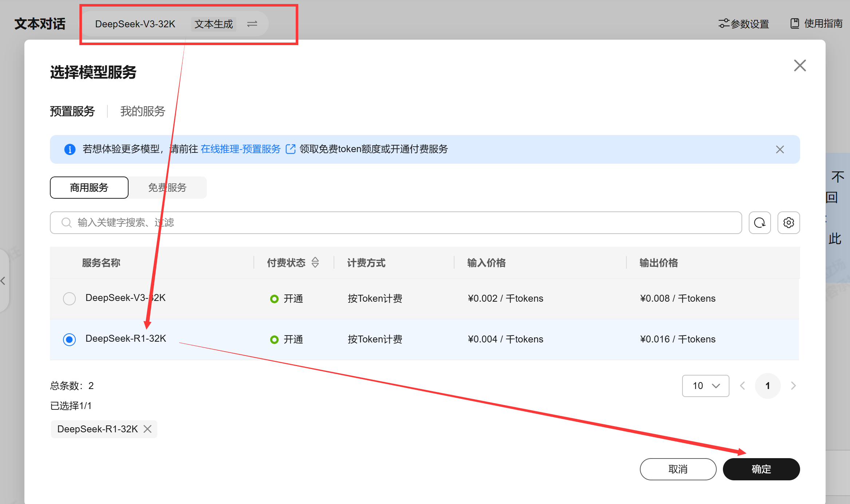Image resolution: width=850 pixels, height=504 pixels.
Task: Click the model switch arrows icon
Action: (252, 24)
